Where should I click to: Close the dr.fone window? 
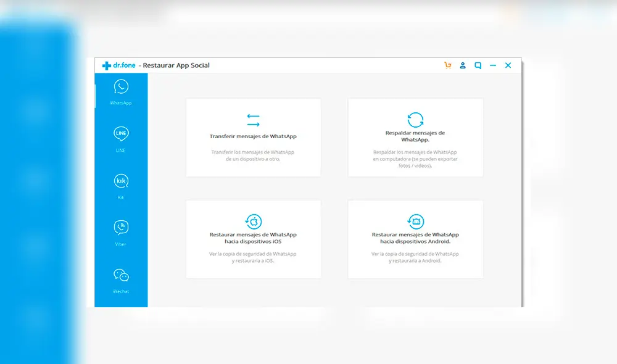click(x=508, y=65)
